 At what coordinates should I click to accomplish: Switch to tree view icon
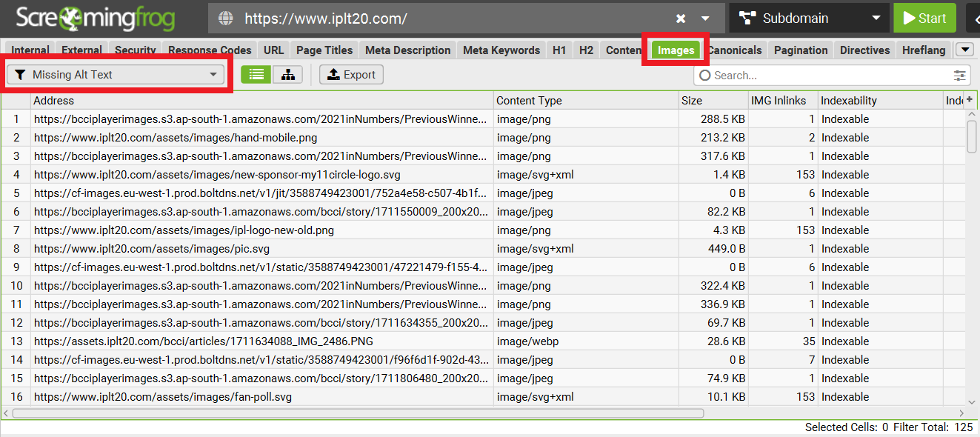pyautogui.click(x=287, y=75)
